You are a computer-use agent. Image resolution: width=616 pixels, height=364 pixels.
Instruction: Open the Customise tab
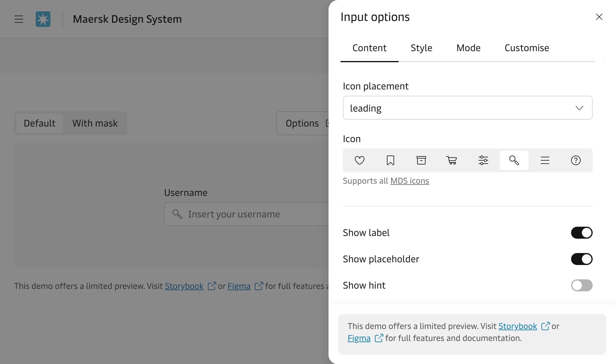[x=526, y=48]
